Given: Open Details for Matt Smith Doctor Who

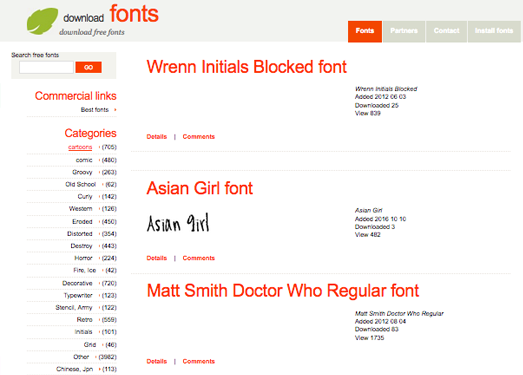Looking at the screenshot, I should [157, 361].
